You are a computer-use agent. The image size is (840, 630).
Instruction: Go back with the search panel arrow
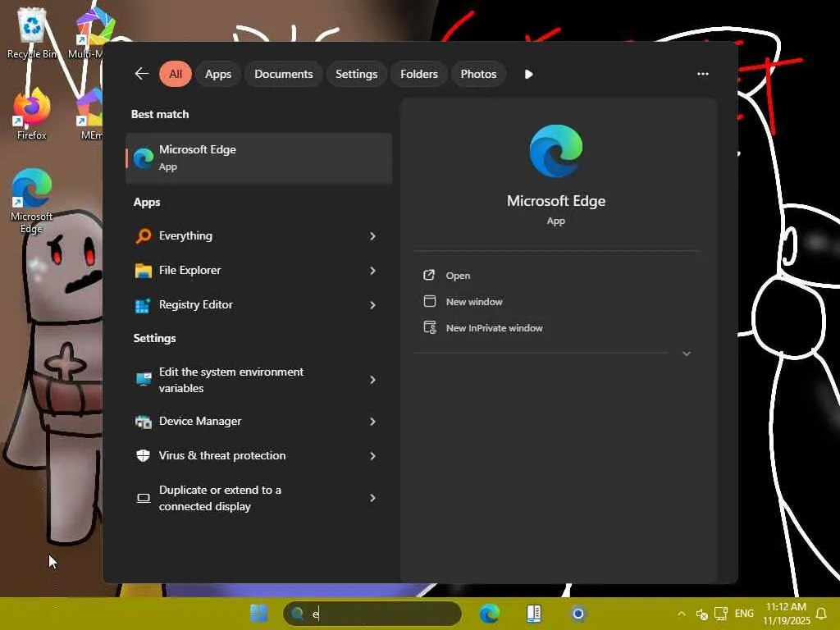point(141,74)
